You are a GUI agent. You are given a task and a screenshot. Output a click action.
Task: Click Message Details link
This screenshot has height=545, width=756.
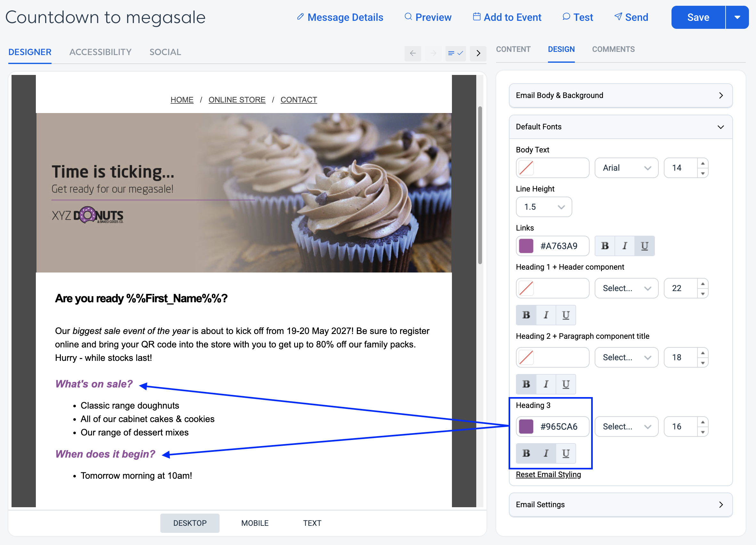click(x=340, y=17)
